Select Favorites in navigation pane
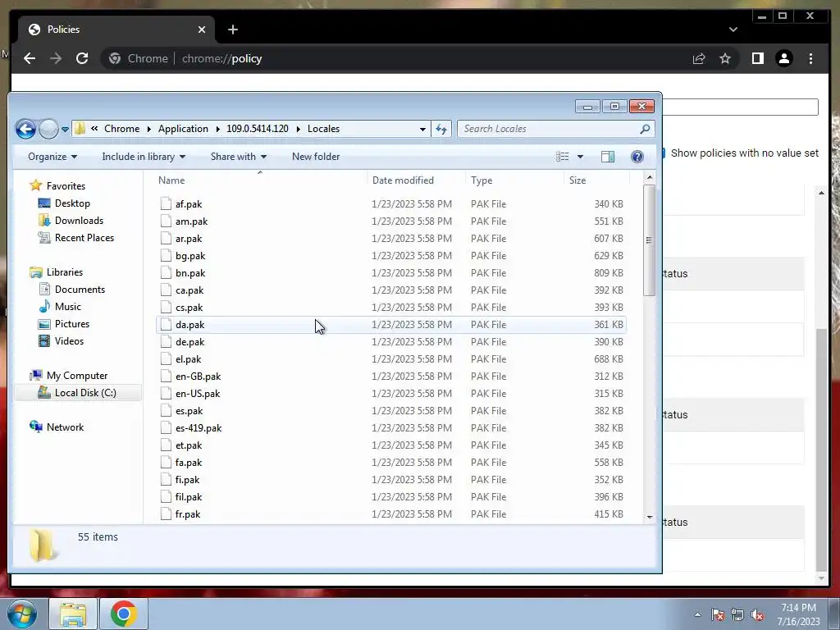This screenshot has width=840, height=630. [x=66, y=186]
